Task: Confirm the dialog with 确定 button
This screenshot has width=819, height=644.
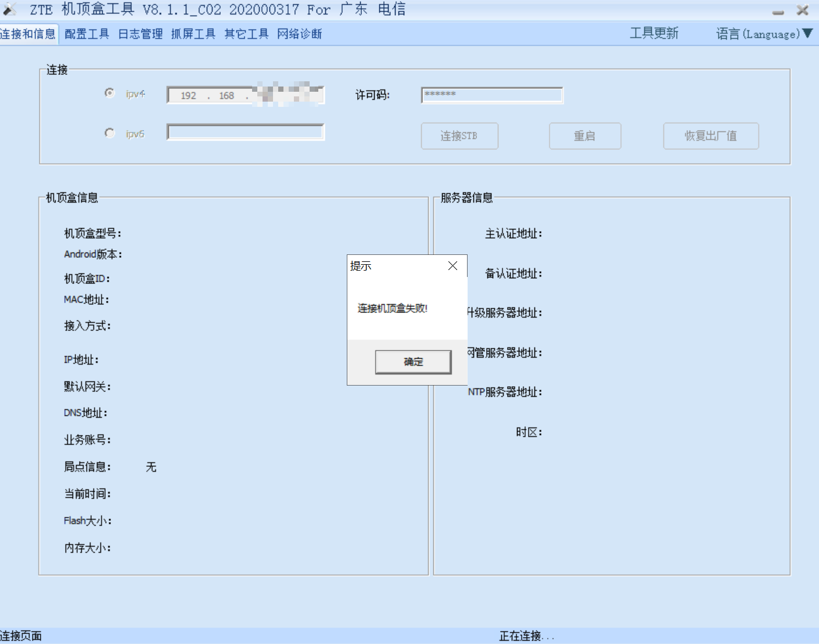Action: [413, 362]
